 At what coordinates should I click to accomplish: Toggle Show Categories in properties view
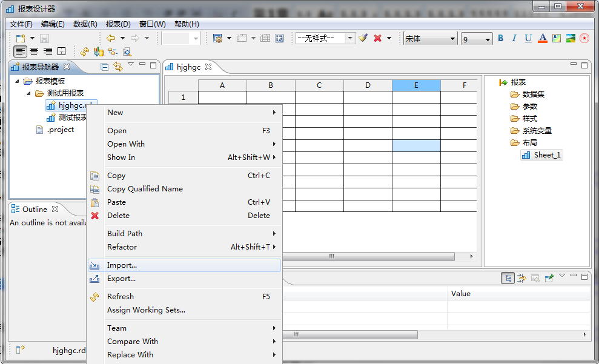tap(508, 279)
